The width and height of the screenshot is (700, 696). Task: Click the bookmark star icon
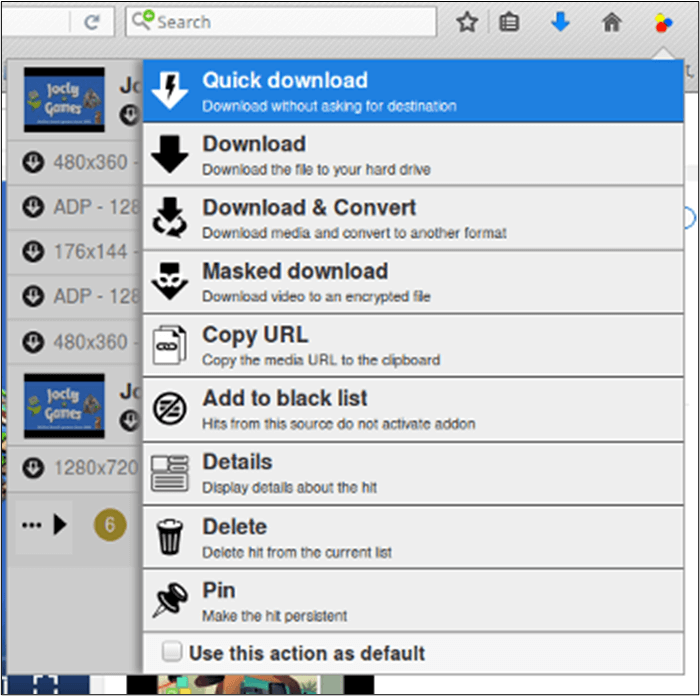point(467,22)
